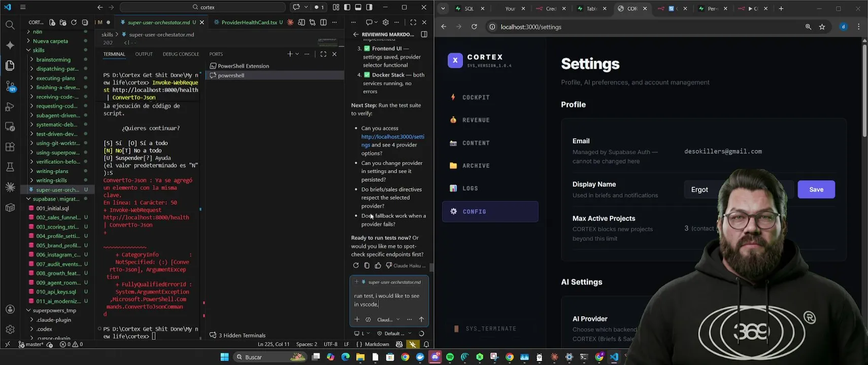Open preview to the side icon
868x365 pixels.
click(x=302, y=22)
